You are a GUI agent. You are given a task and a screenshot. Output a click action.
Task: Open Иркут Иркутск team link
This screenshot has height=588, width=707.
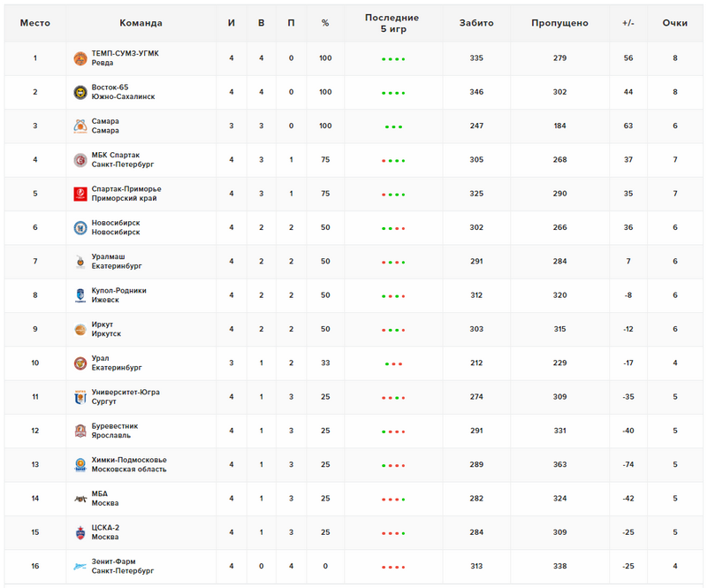[x=106, y=329]
